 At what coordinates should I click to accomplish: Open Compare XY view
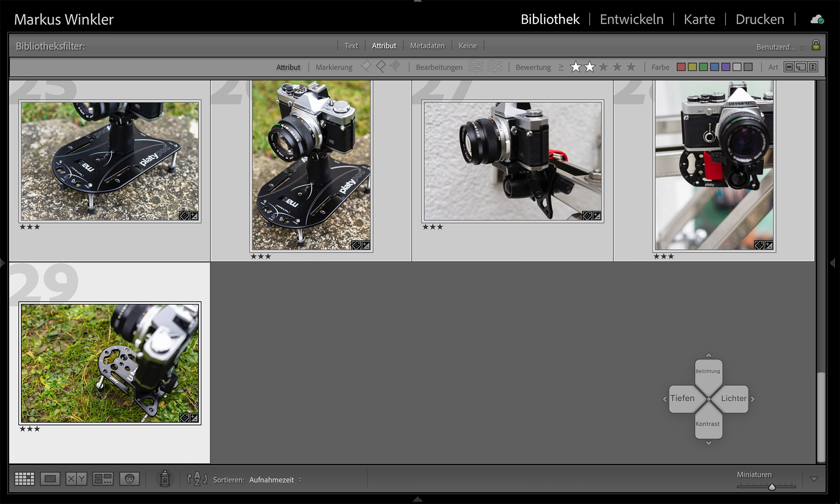coord(76,479)
